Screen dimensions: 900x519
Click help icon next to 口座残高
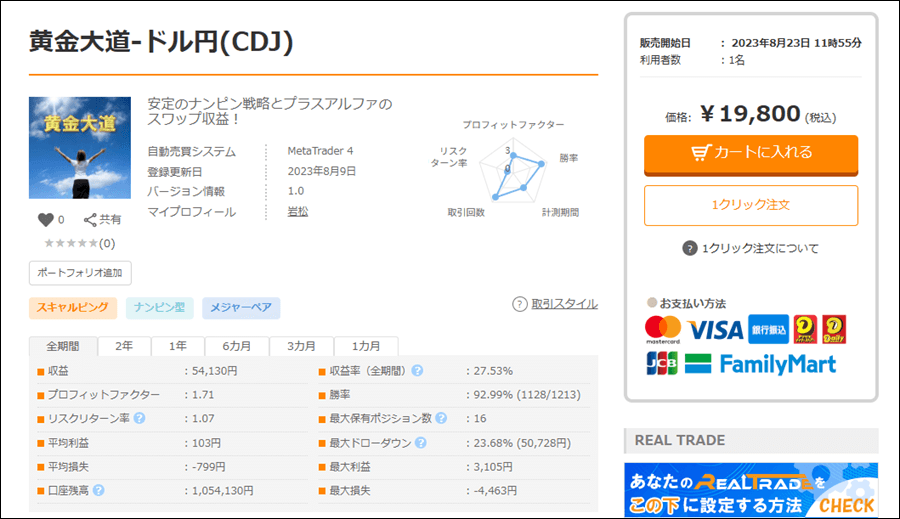[99, 491]
